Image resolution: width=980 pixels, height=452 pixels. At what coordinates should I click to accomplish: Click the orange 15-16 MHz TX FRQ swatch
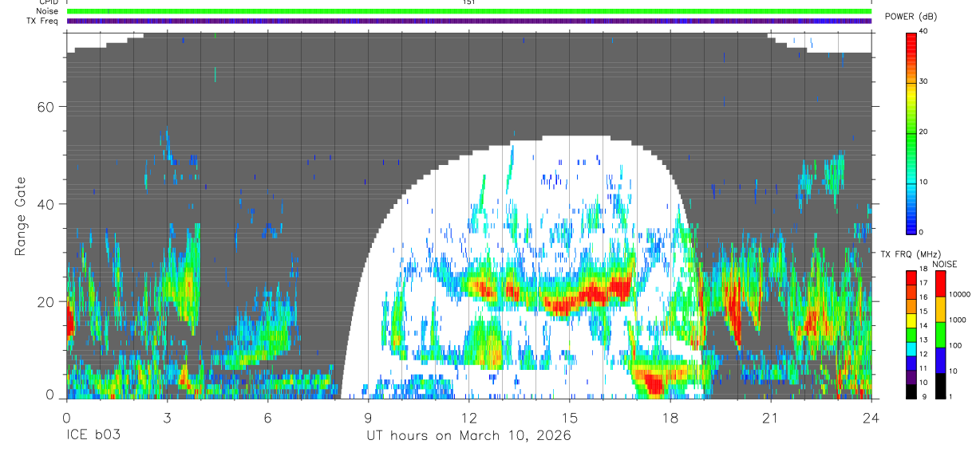[912, 306]
